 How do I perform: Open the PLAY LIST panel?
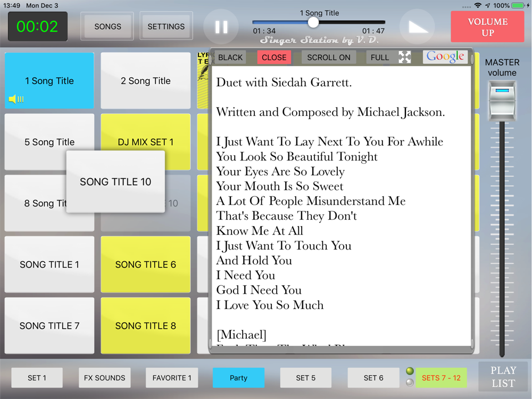(503, 377)
